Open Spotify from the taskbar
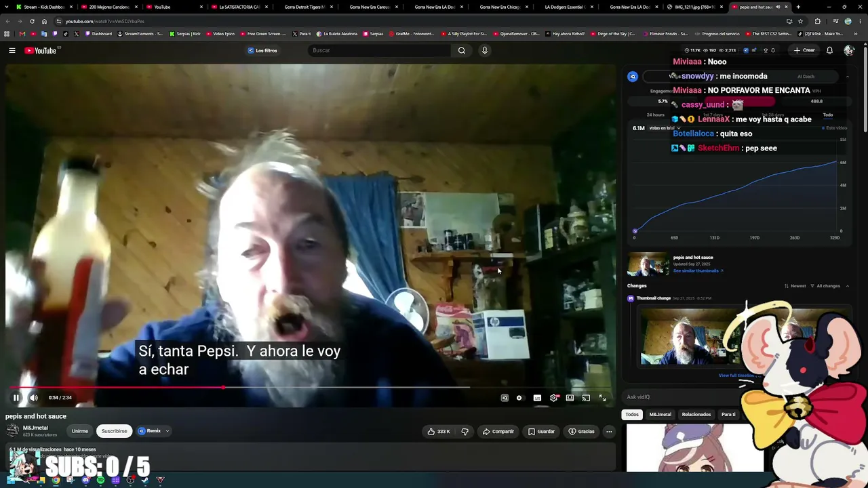This screenshot has height=488, width=868. (100, 481)
